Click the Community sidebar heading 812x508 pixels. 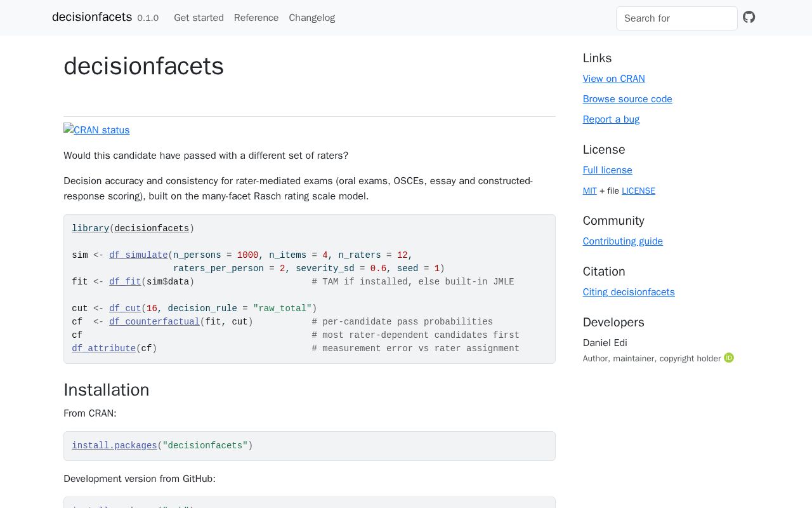tap(613, 221)
